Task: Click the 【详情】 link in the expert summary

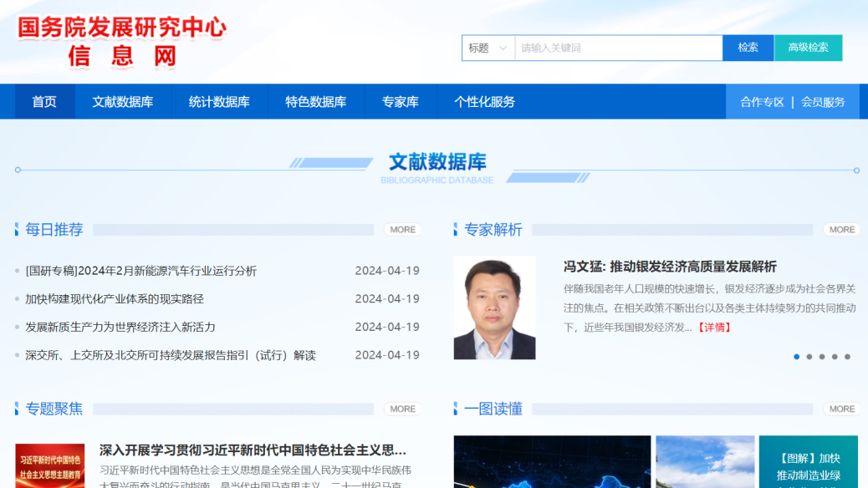Action: pyautogui.click(x=714, y=328)
